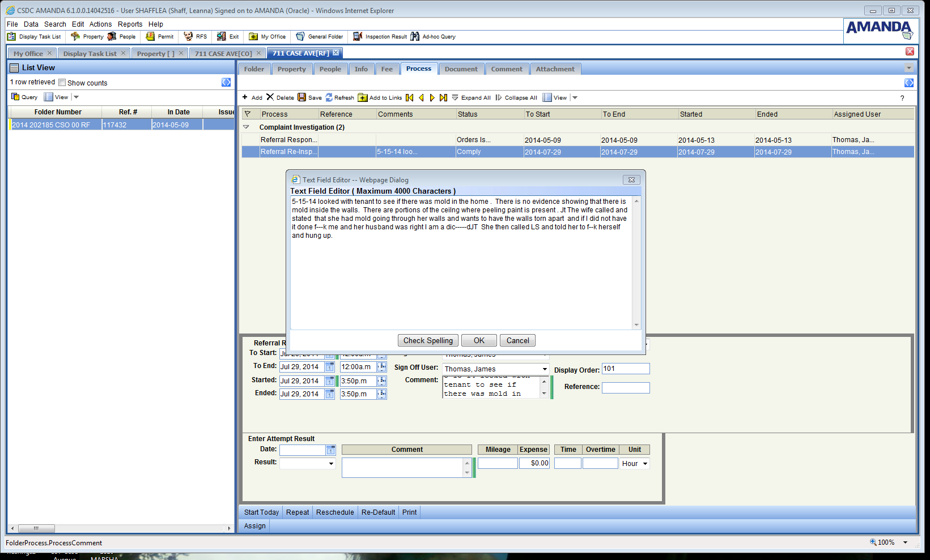Open the Reports menu
This screenshot has width=930, height=560.
coord(130,24)
